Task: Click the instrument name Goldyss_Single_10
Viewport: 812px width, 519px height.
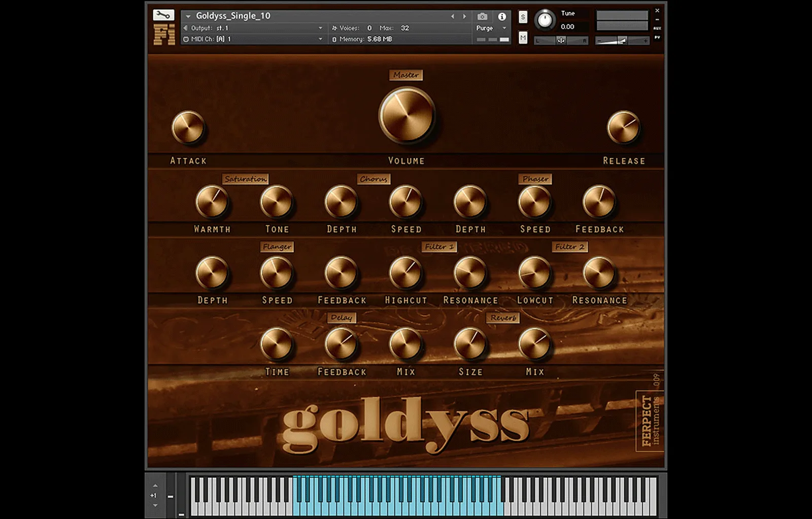Action: pyautogui.click(x=233, y=16)
